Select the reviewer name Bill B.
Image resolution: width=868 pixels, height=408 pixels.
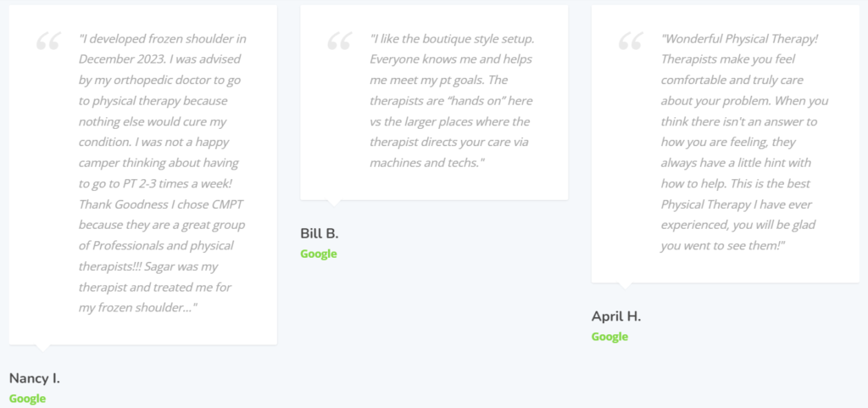tap(320, 233)
